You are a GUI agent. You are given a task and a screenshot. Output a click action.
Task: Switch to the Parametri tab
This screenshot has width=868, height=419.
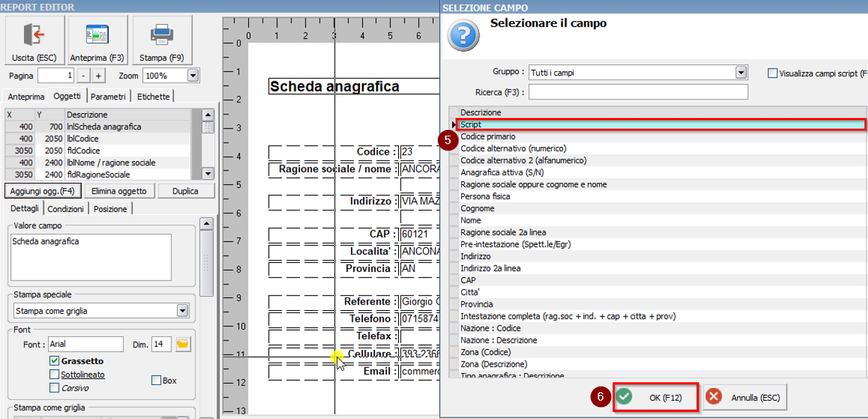pos(108,97)
